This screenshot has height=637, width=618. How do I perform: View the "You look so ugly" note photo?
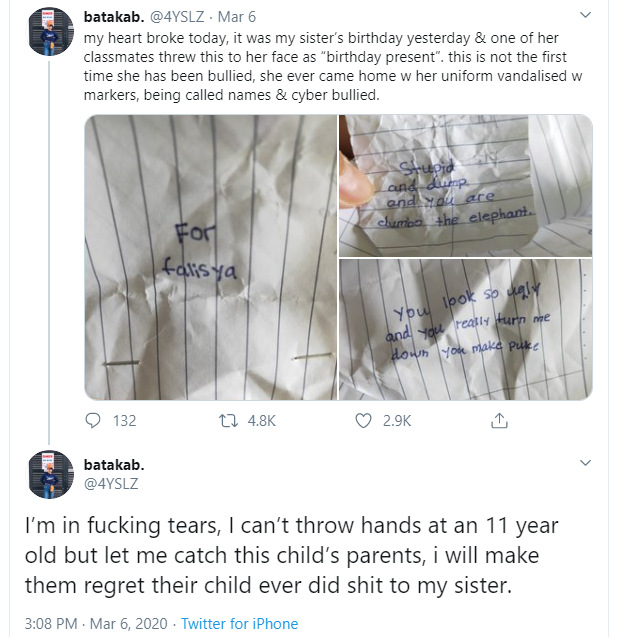[466, 329]
